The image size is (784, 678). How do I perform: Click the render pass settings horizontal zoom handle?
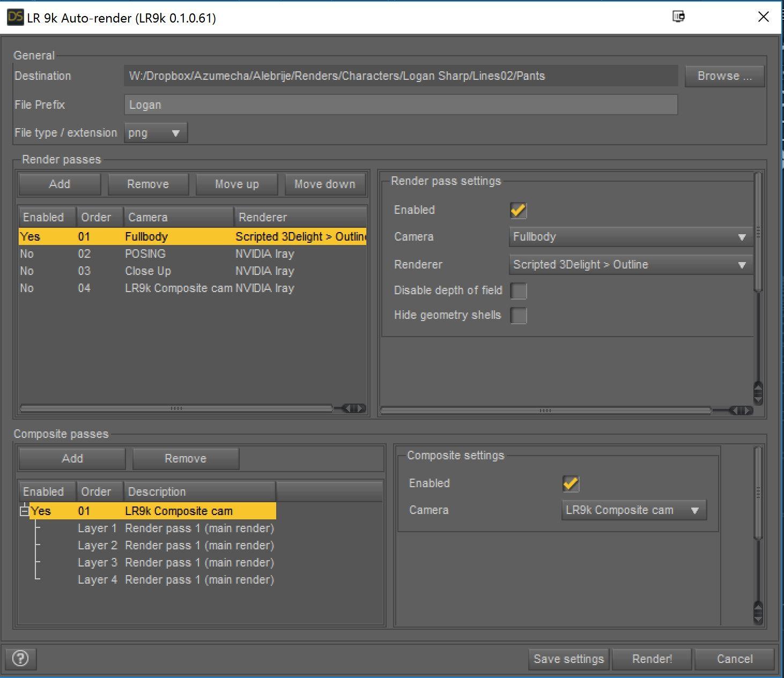click(741, 411)
